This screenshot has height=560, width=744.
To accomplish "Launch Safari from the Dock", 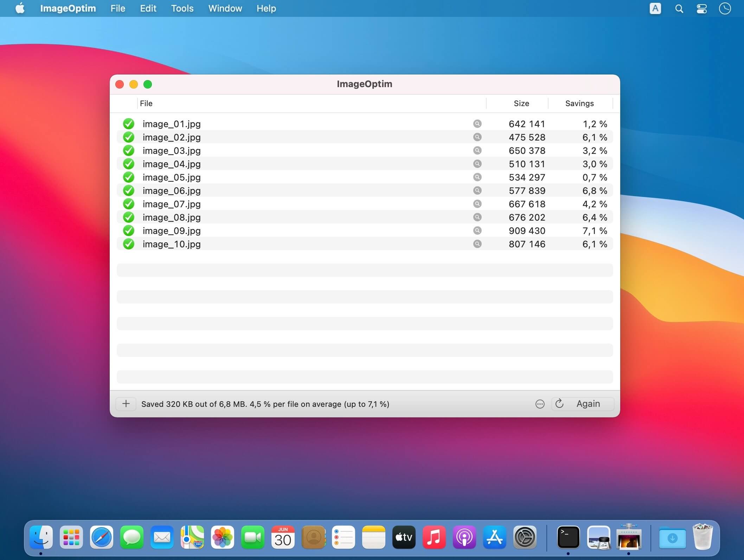I will tap(102, 537).
